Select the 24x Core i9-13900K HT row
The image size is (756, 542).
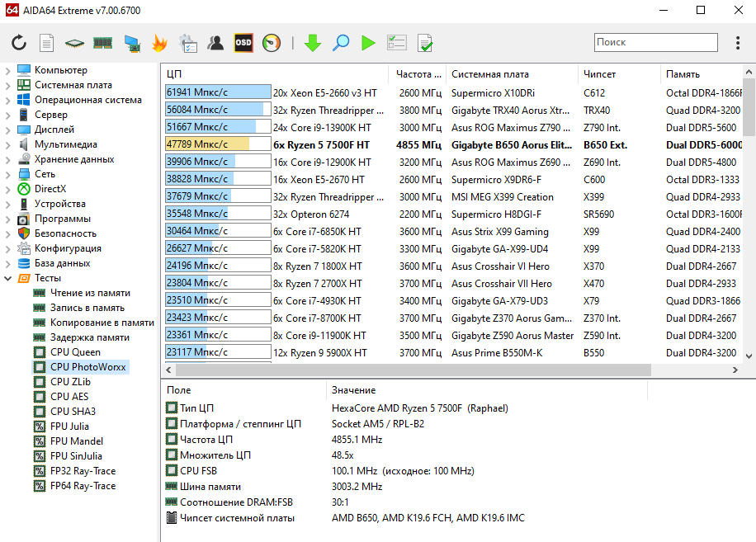pos(453,128)
